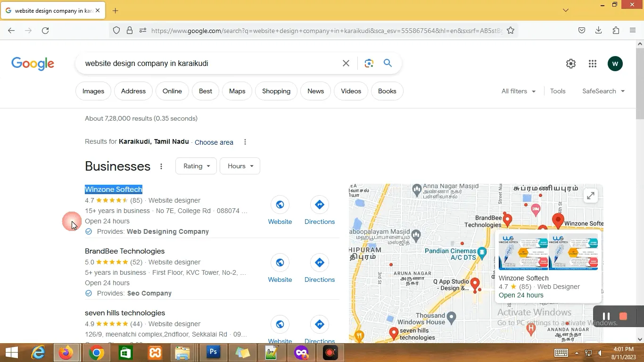This screenshot has height=362, width=644.
Task: Select the Best filter chip
Action: 206,91
